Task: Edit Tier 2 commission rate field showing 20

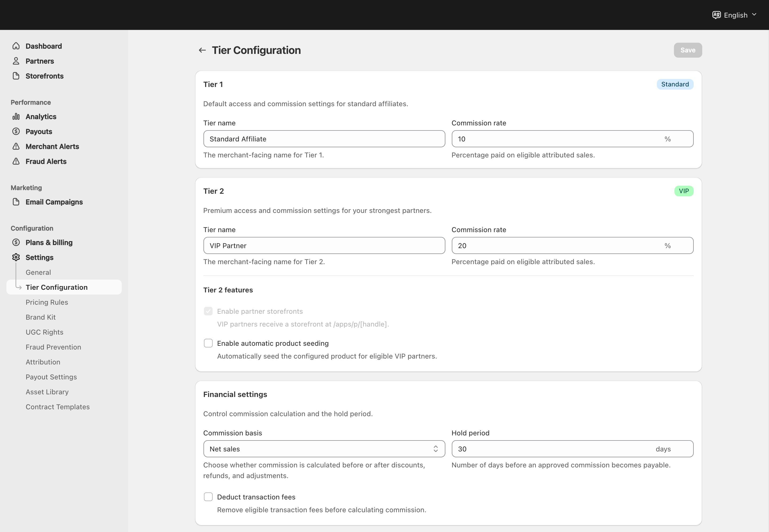Action: [x=572, y=246]
